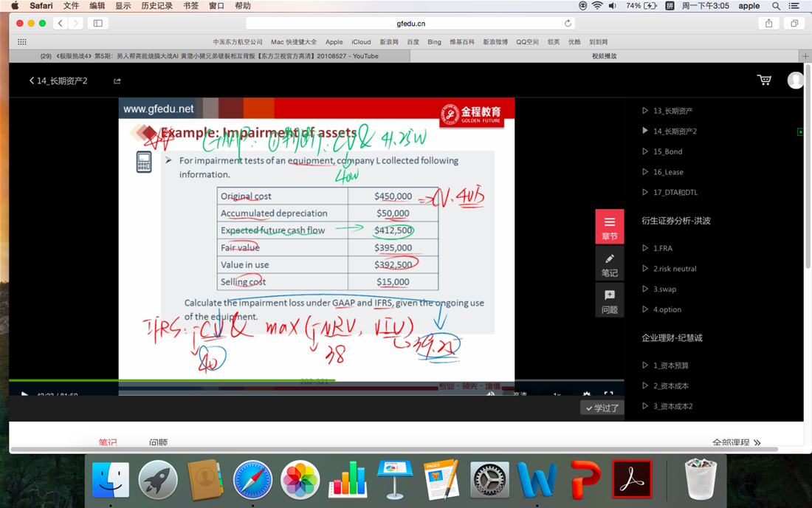This screenshot has height=508, width=812.
Task: Click the gfedu.cn address field
Action: coord(410,24)
